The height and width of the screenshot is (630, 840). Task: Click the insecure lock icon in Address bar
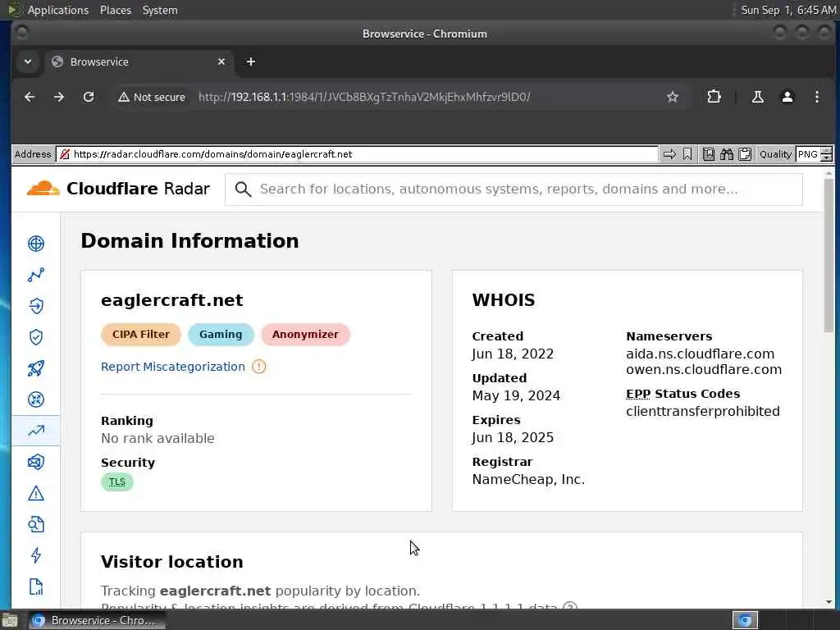tap(64, 154)
